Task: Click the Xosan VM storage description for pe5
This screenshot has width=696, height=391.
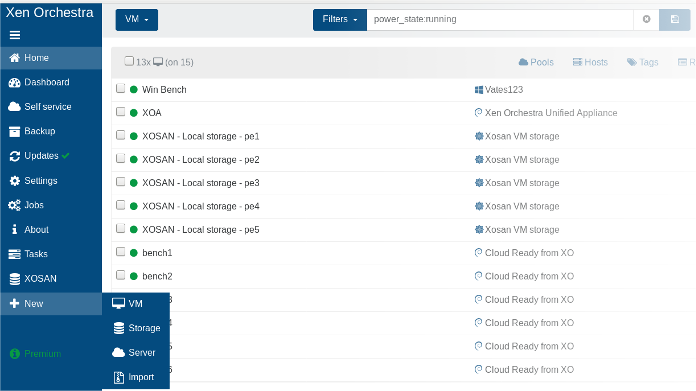Action: point(522,230)
